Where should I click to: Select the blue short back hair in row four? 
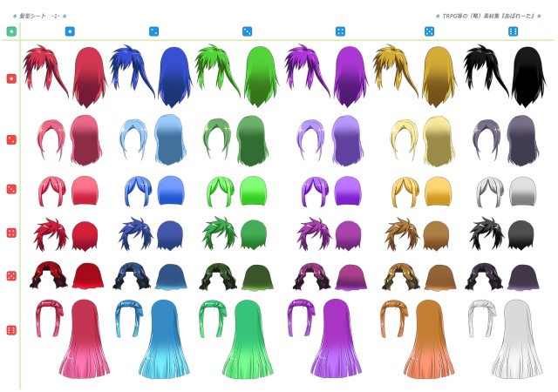pos(170,235)
